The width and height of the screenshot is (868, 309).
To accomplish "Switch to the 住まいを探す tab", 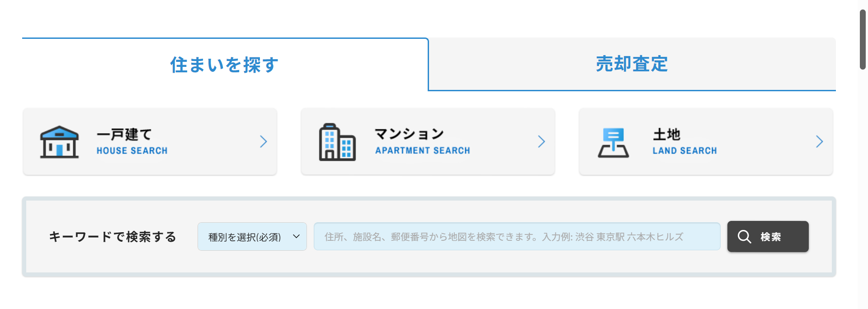I will tap(225, 65).
